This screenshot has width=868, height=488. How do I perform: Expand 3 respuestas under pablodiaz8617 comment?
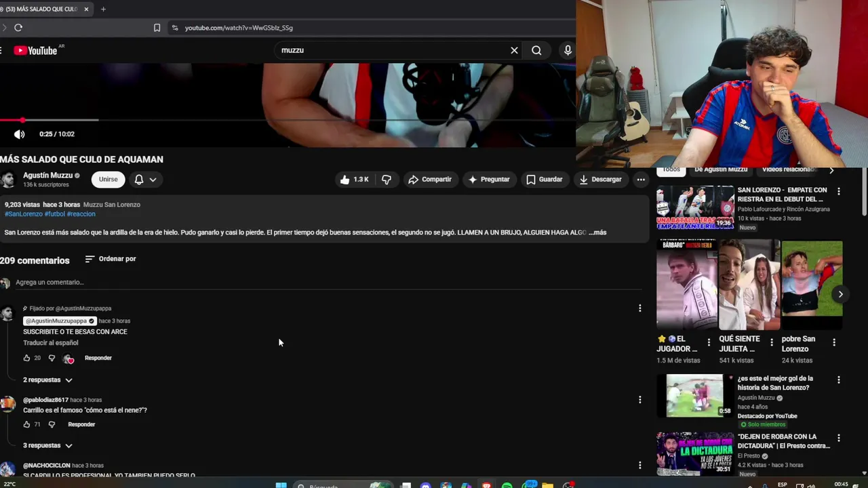47,445
